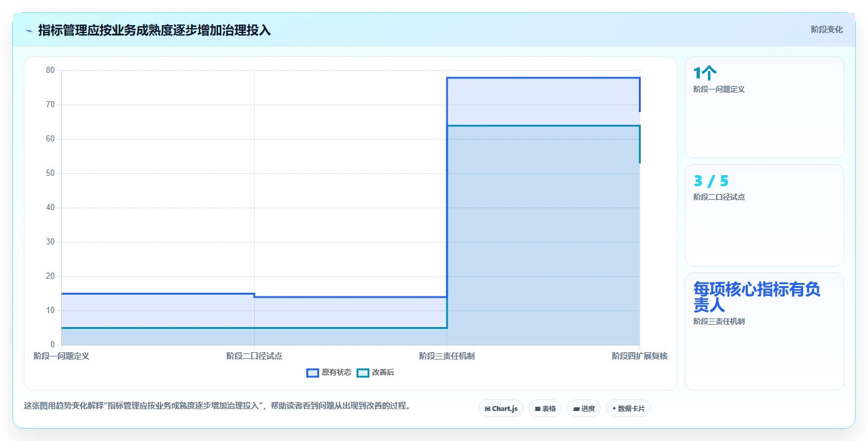Open the 1个 阶段一问题定义 card

click(764, 107)
